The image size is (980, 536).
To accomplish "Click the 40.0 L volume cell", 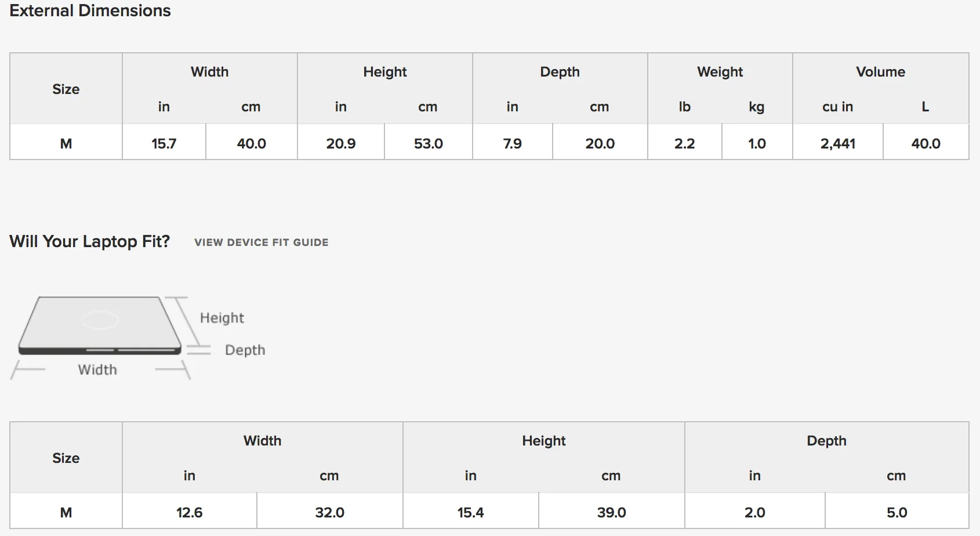I will pos(926,143).
